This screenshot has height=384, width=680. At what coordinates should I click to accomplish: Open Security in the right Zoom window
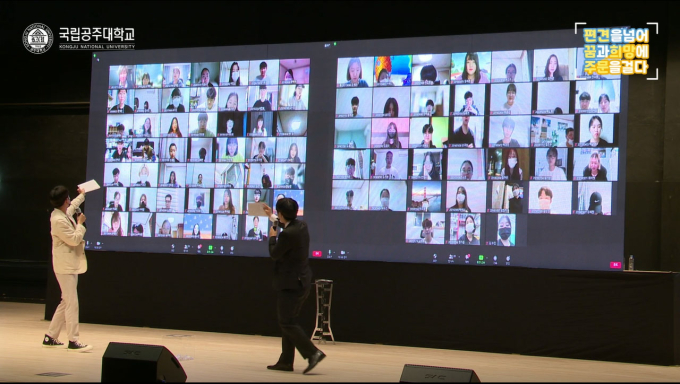435,258
